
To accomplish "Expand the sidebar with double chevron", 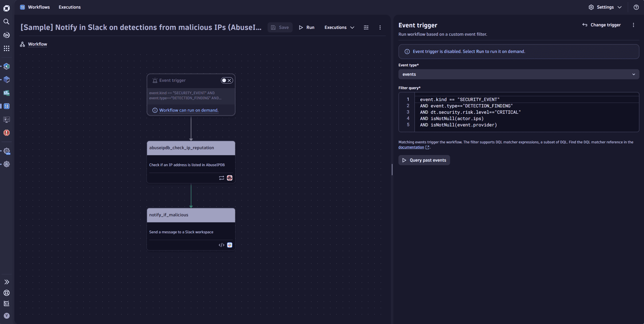I will [7, 282].
